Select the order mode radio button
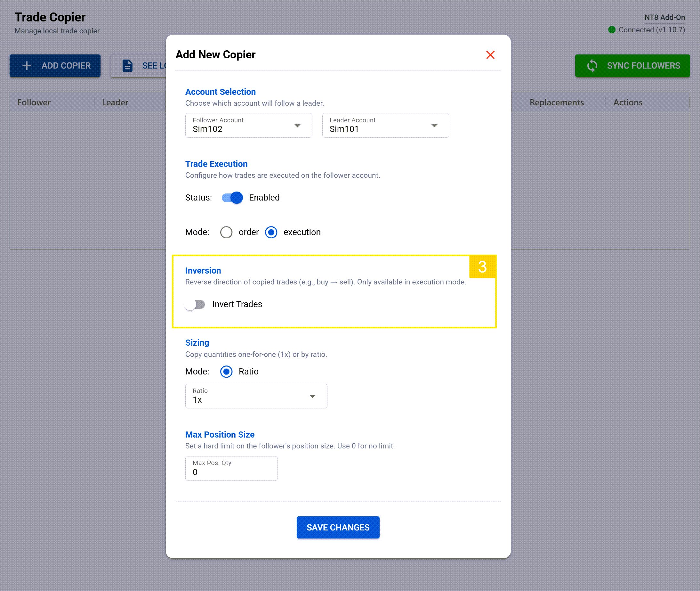700x591 pixels. [226, 232]
